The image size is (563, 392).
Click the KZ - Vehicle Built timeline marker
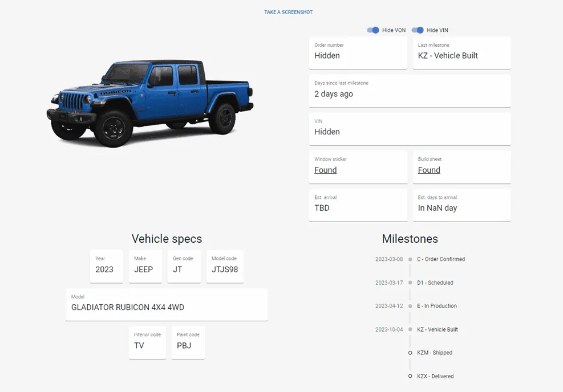[410, 329]
